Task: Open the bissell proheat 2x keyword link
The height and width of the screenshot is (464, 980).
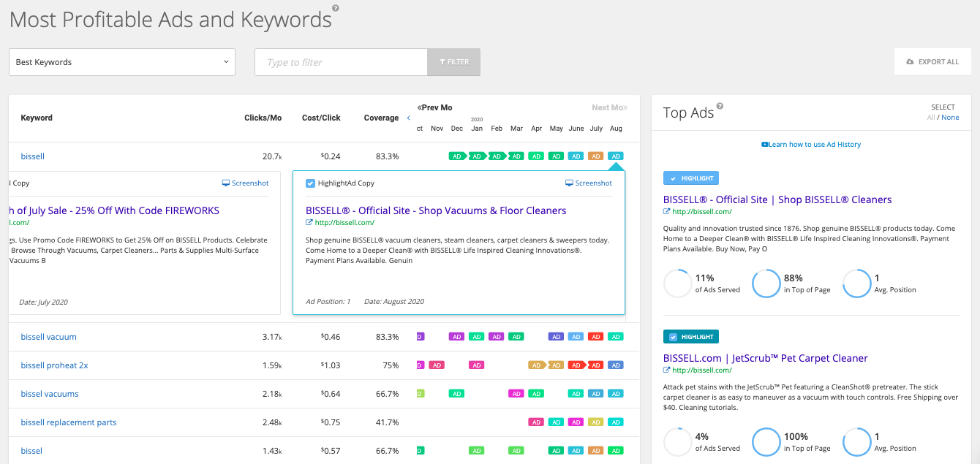Action: point(54,365)
